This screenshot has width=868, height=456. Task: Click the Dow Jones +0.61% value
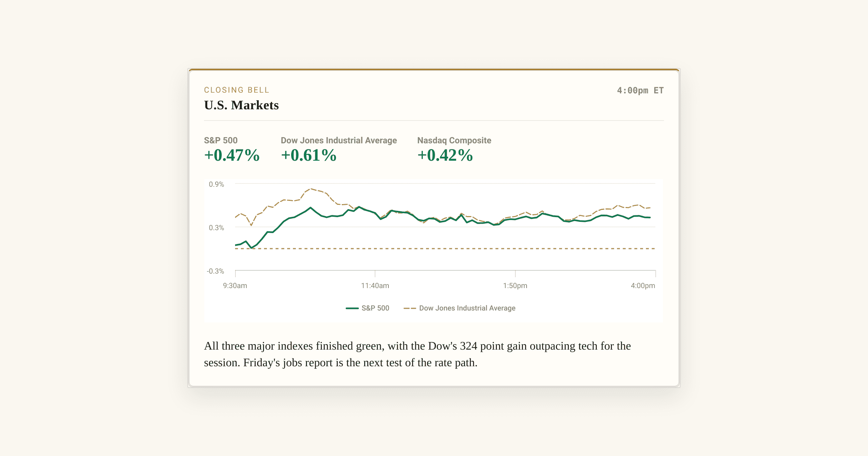click(x=309, y=155)
